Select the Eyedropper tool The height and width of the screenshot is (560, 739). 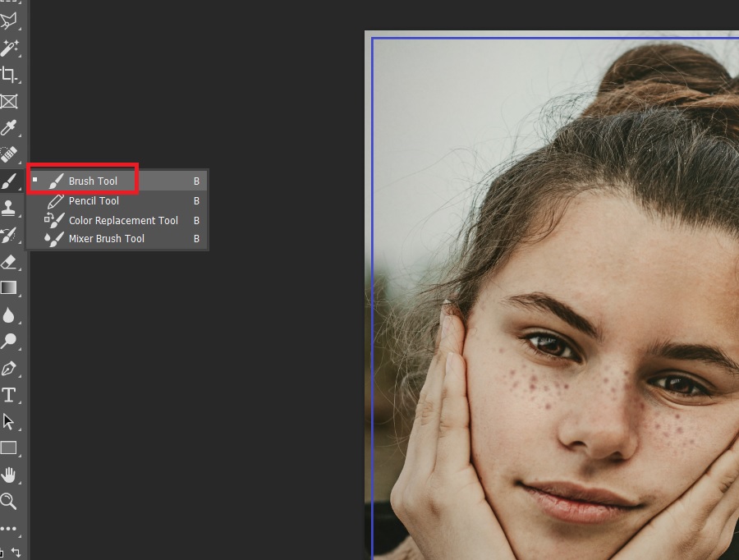9,128
